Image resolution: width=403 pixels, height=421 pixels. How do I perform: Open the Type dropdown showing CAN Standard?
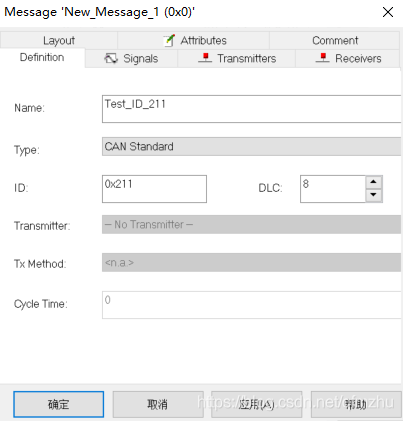point(251,146)
